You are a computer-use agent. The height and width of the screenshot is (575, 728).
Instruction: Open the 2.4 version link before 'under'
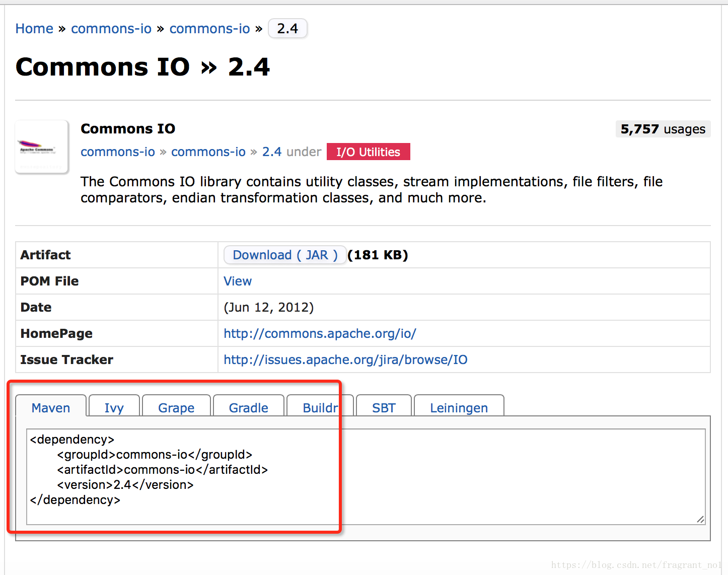tap(272, 152)
